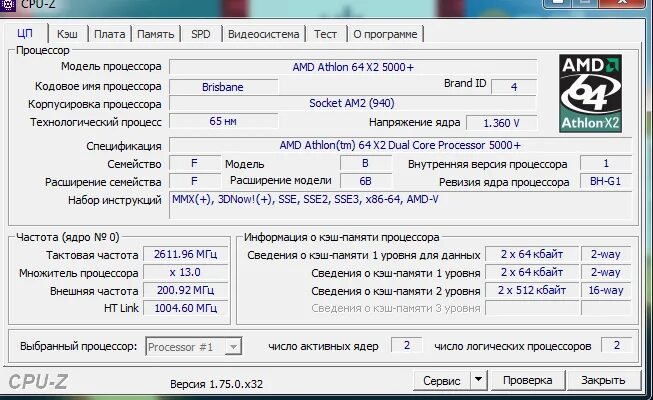Image resolution: width=653 pixels, height=400 pixels.
Task: Click the Тактовая частота label
Action: point(92,255)
